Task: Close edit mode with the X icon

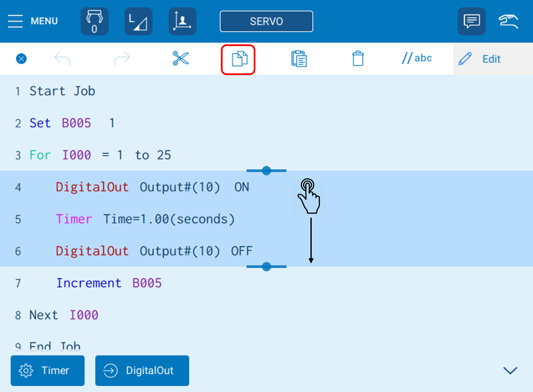Action: pyautogui.click(x=21, y=59)
